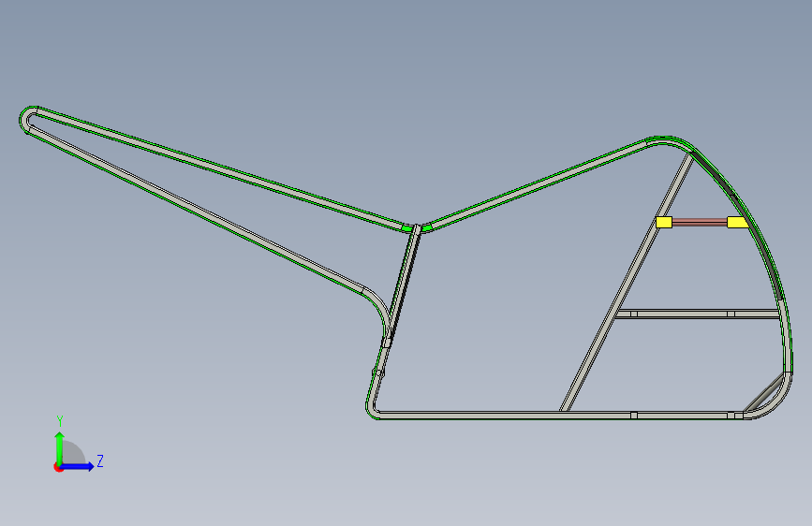Pick the pink rod between the yellow blocks

pyautogui.click(x=700, y=222)
